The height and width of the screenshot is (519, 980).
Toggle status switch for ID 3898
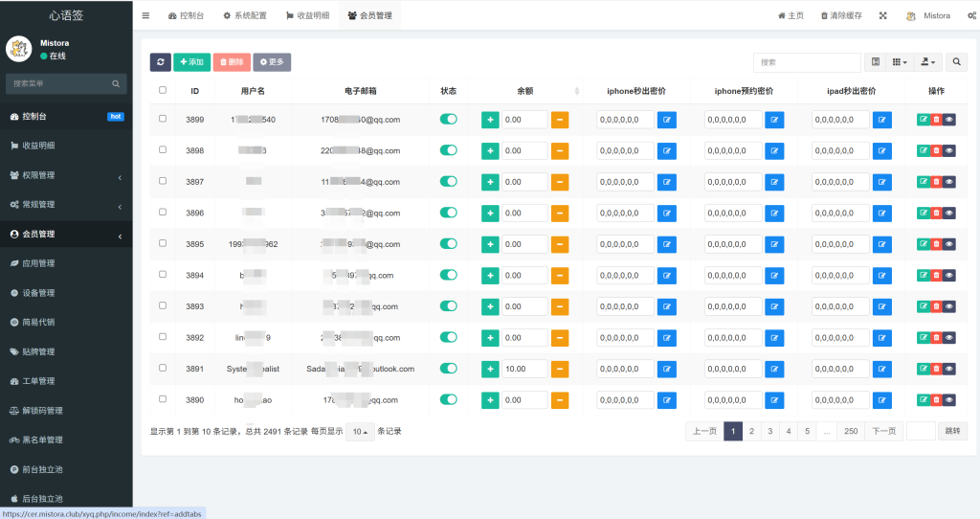click(448, 150)
